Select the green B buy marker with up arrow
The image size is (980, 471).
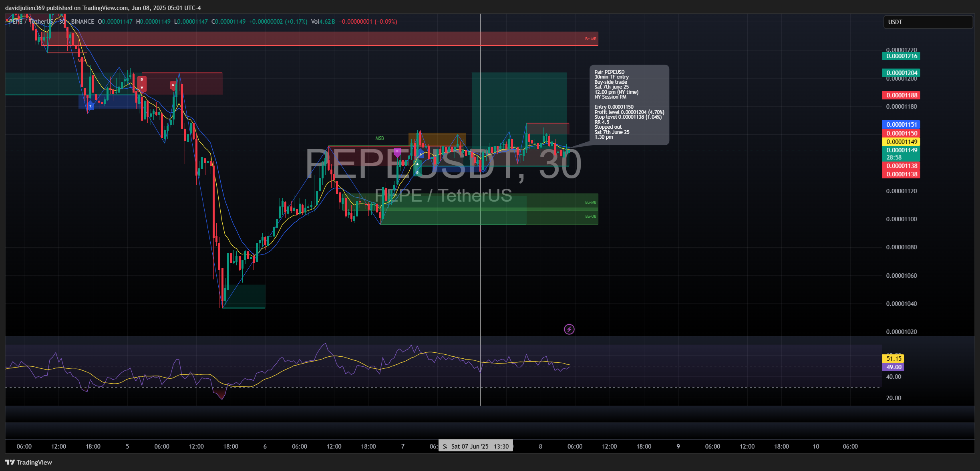point(417,168)
